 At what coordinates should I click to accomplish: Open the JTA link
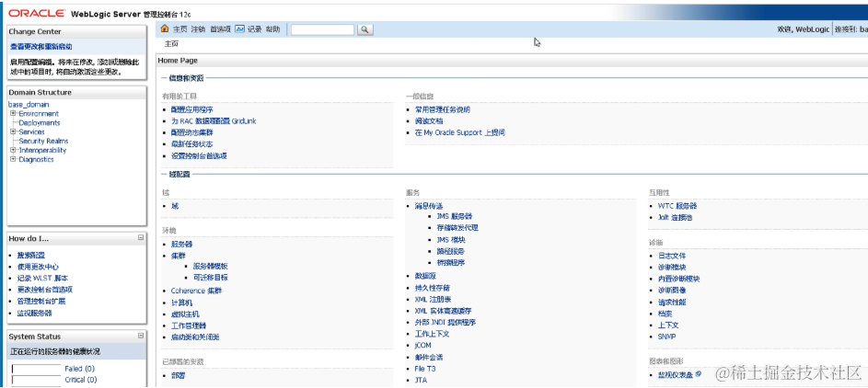(x=421, y=381)
